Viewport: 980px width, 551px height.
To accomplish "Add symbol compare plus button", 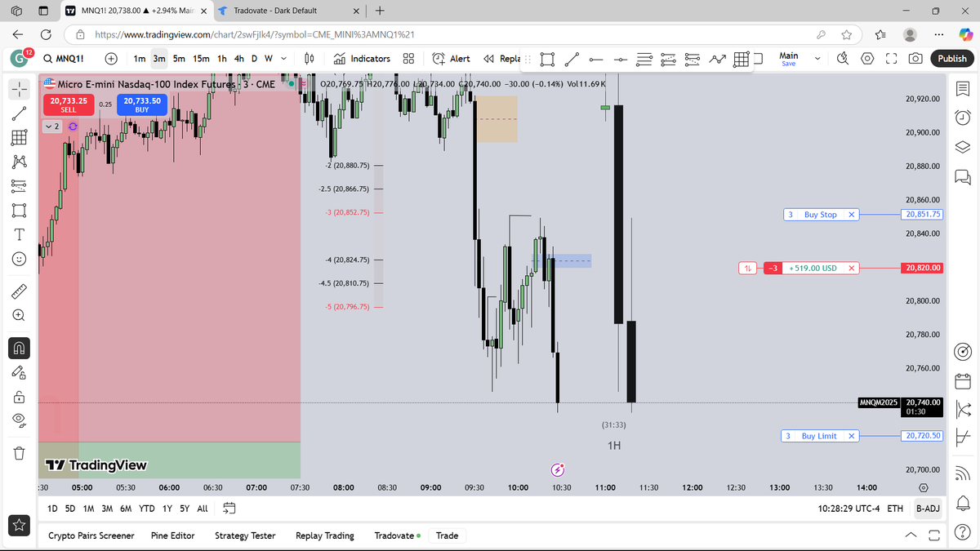I will click(x=111, y=59).
